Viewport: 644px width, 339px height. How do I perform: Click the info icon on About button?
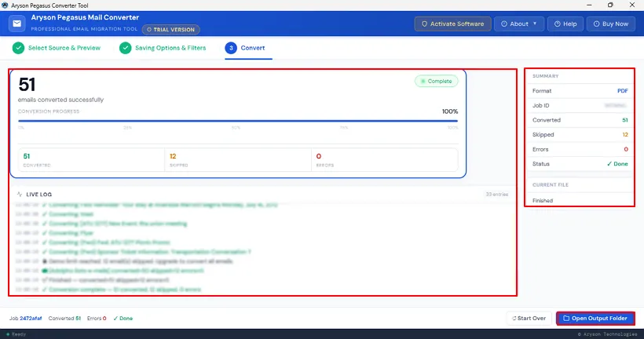pyautogui.click(x=504, y=24)
